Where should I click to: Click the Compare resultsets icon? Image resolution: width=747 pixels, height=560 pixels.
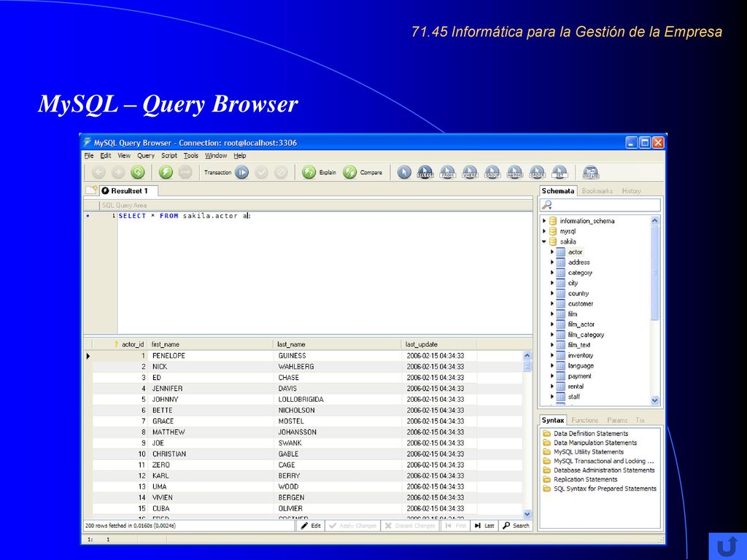pyautogui.click(x=349, y=172)
